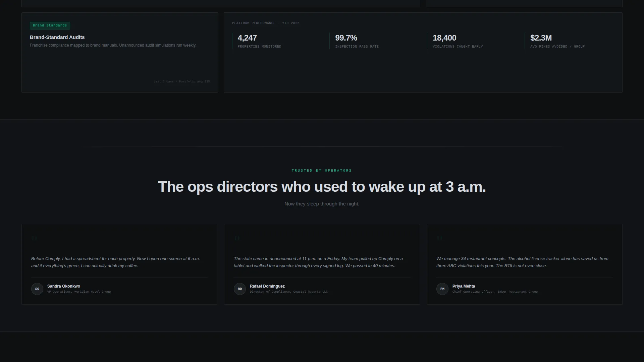The width and height of the screenshot is (644, 362).
Task: Click the name Sandra Okonkwo
Action: click(x=64, y=286)
